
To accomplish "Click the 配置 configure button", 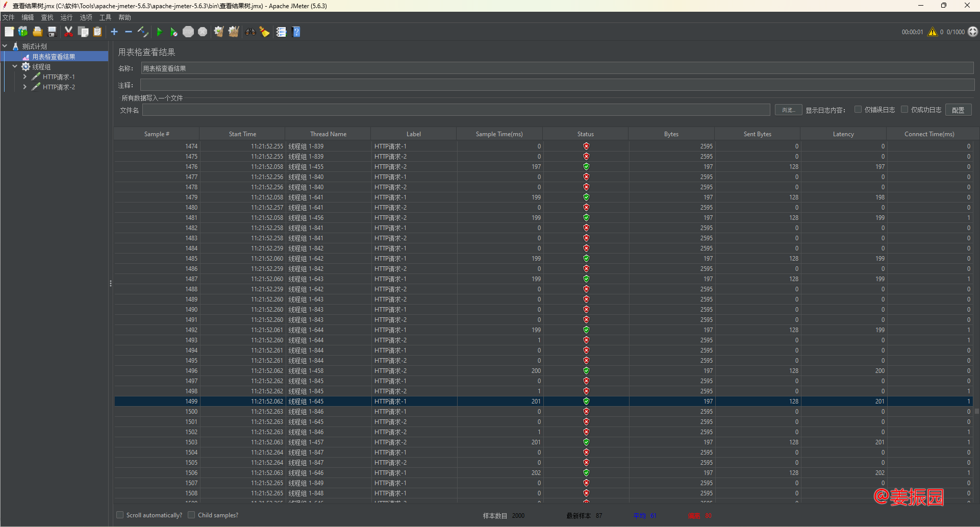I will coord(958,110).
